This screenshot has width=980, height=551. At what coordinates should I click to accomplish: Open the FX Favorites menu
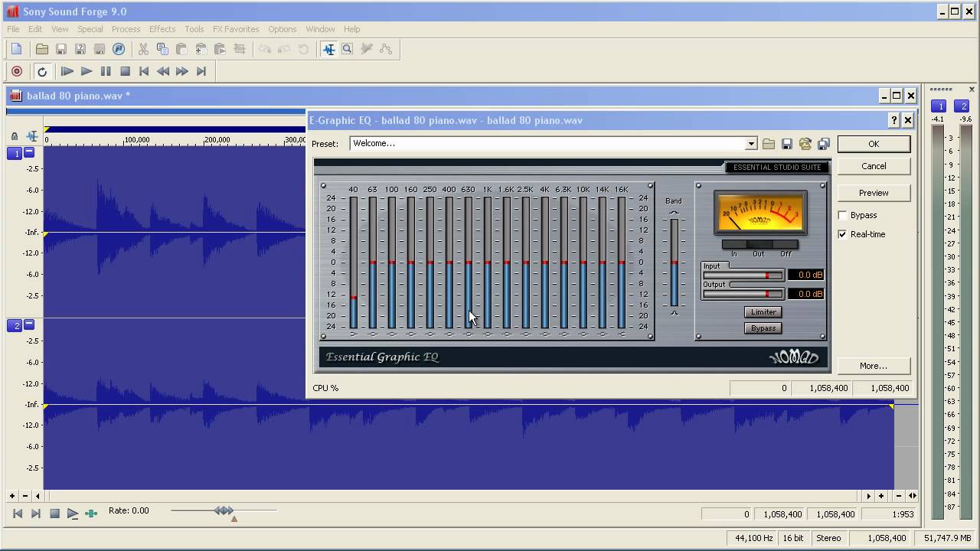click(x=236, y=29)
